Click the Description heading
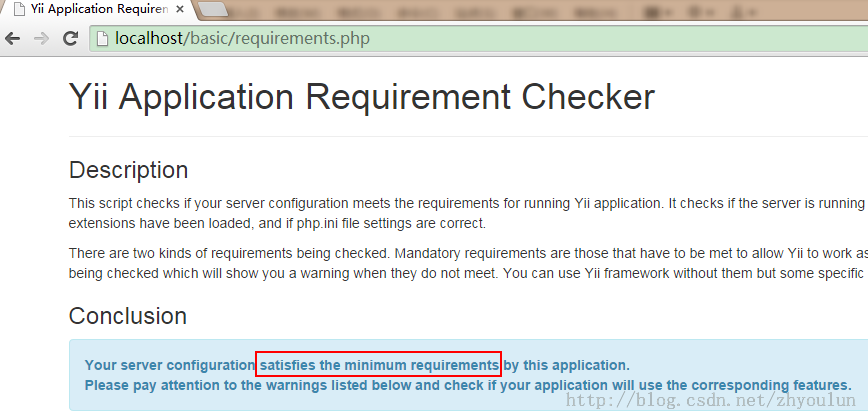 (x=128, y=170)
